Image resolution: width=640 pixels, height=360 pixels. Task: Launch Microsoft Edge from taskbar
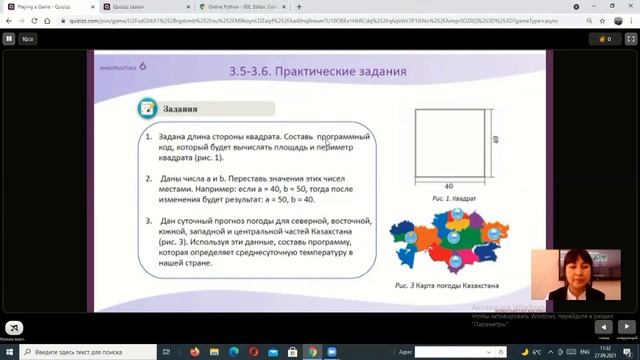tap(234, 352)
